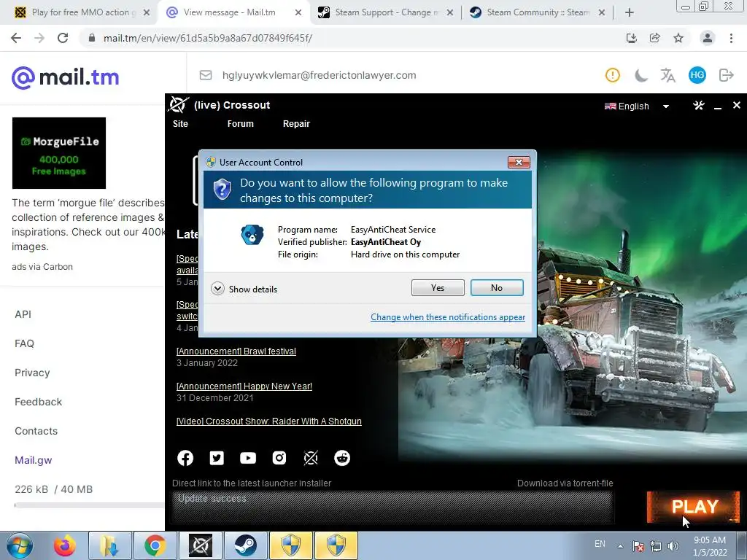Viewport: 747px width, 560px height.
Task: Click the volume speaker tray icon
Action: click(673, 546)
